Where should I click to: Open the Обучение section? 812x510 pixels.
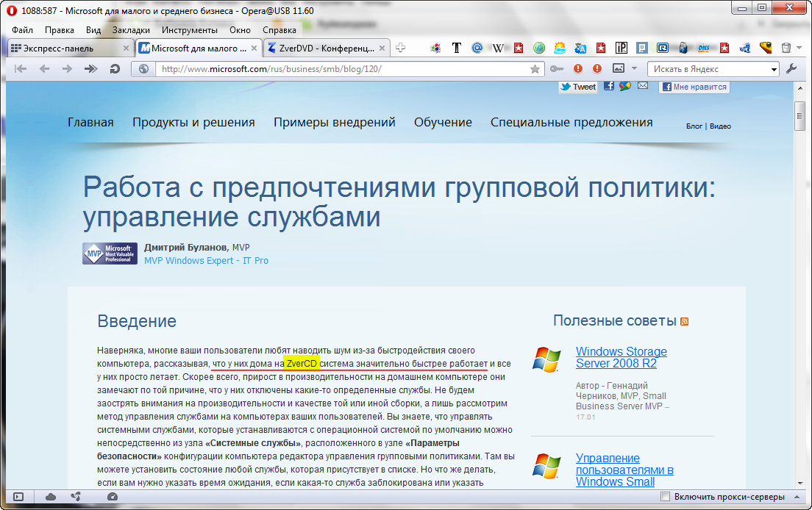[443, 122]
